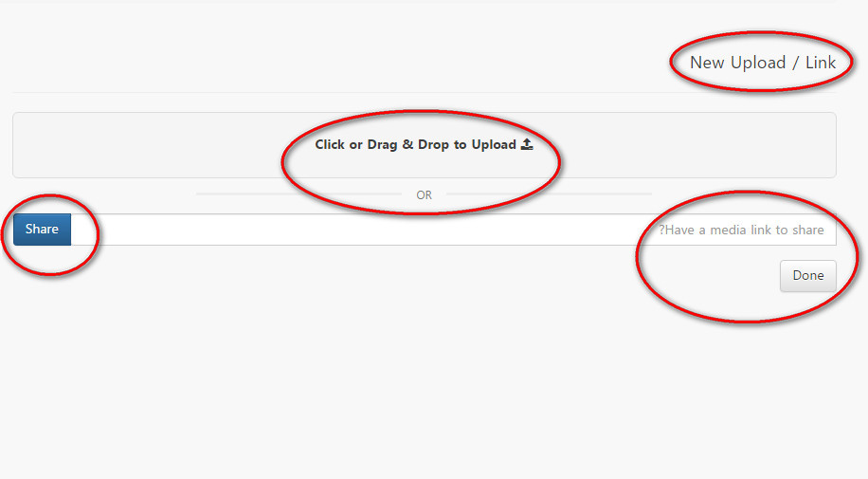Click the blue Share button
The width and height of the screenshot is (868, 479).
tap(42, 229)
